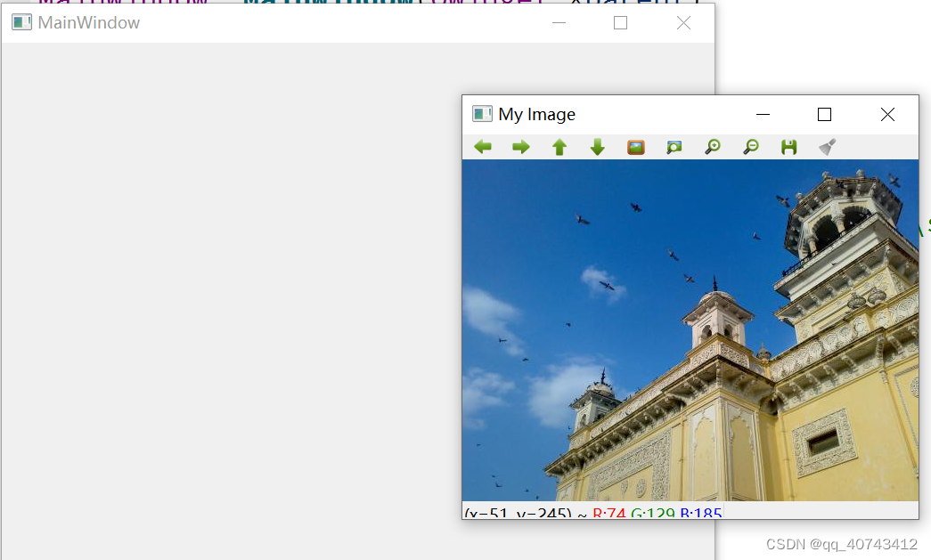Zoom out with minus magnifier icon
The image size is (931, 560).
click(750, 147)
